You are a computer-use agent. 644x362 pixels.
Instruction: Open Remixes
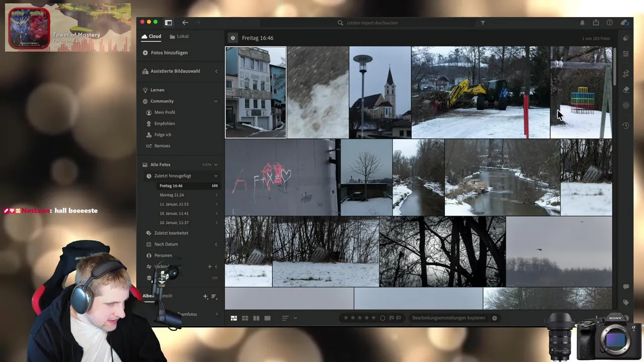pos(162,146)
